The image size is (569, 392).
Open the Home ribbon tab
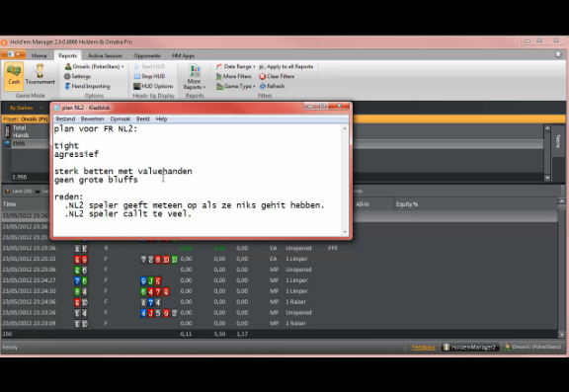coord(39,55)
